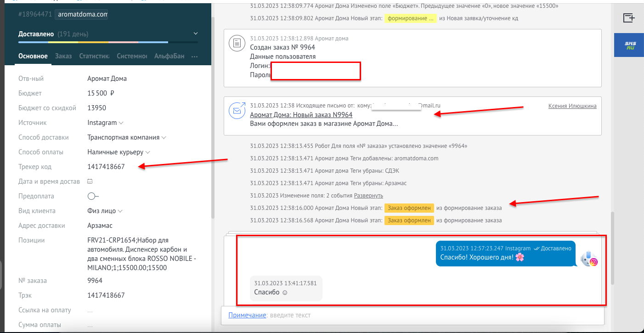Click the SMS.RU widget icon
The image size is (644, 333).
point(629,45)
